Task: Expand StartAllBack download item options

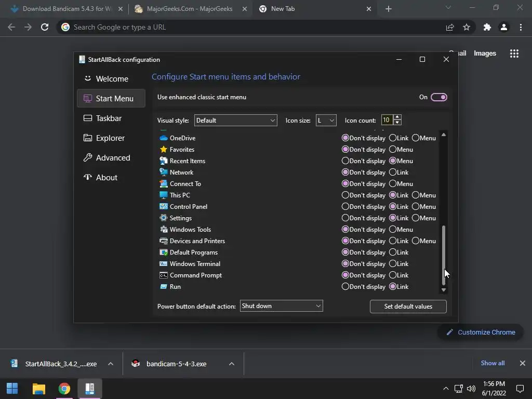Action: coord(111,364)
